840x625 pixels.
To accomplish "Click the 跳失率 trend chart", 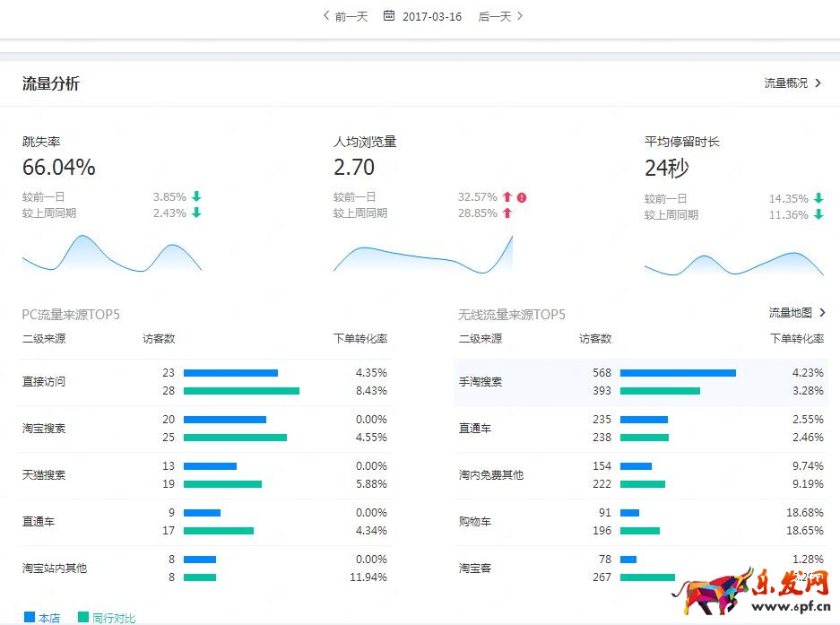I will 111,254.
